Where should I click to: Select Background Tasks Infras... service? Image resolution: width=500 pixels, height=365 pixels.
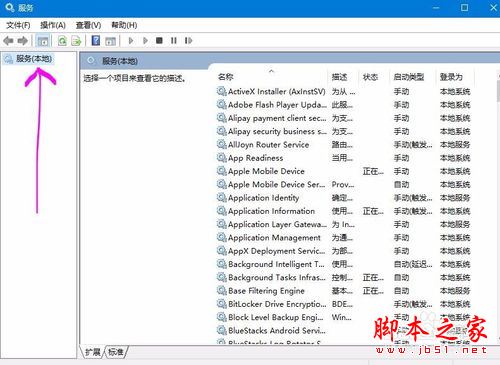pyautogui.click(x=277, y=277)
